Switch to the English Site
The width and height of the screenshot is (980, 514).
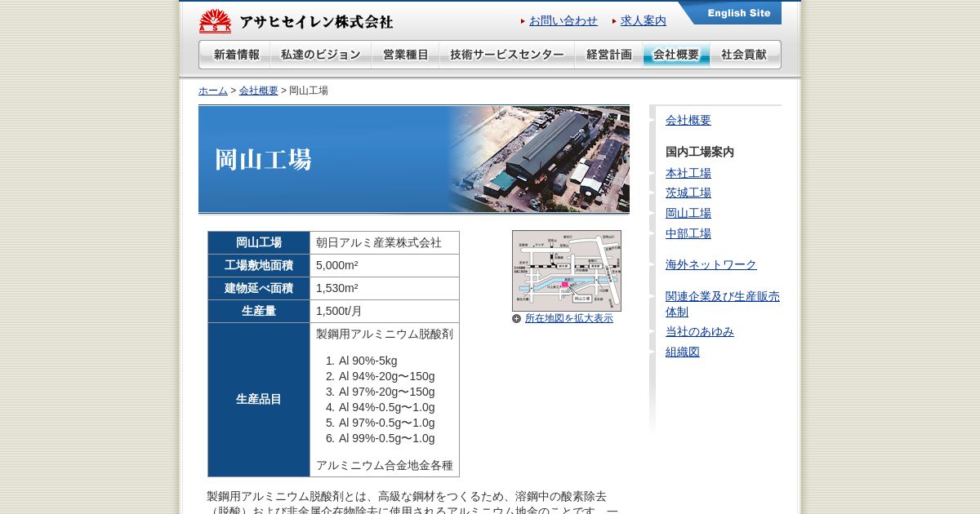729,13
